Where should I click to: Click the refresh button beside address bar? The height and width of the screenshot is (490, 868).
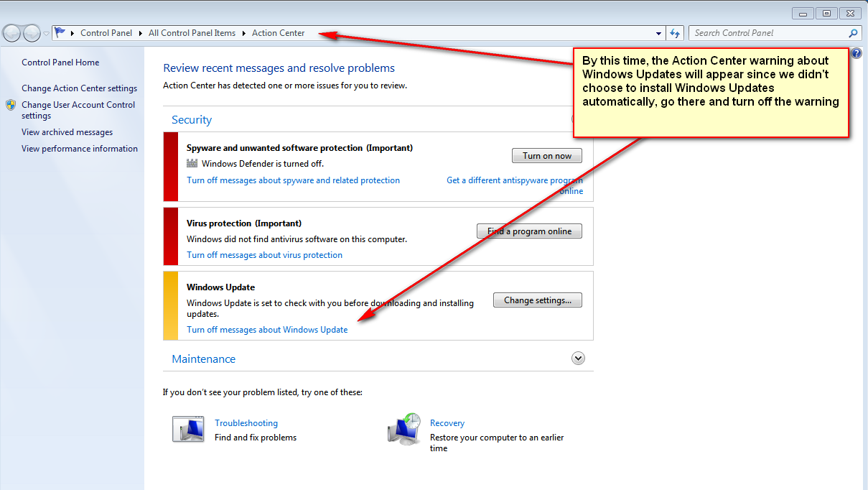click(x=674, y=33)
